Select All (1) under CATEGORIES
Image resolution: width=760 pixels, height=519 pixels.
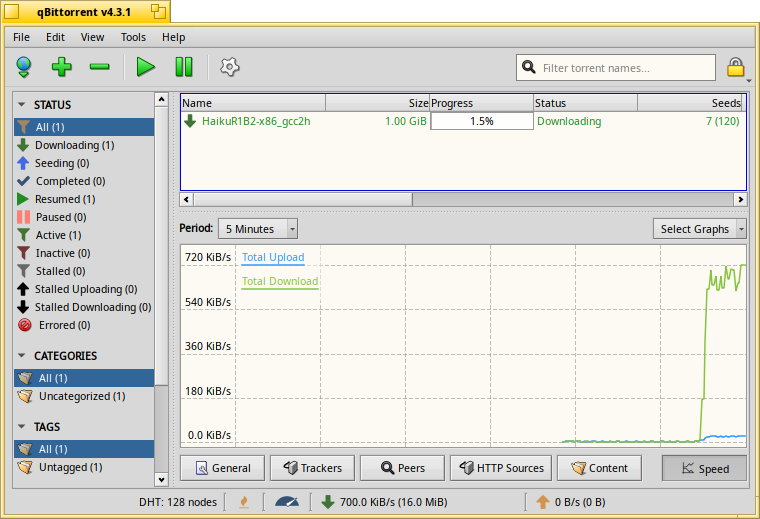pos(84,378)
